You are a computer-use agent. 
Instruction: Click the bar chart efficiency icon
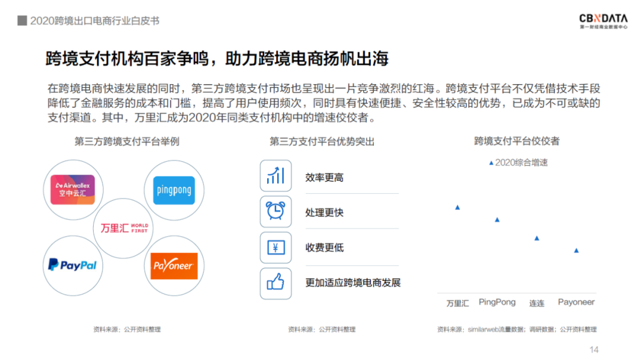(x=275, y=176)
